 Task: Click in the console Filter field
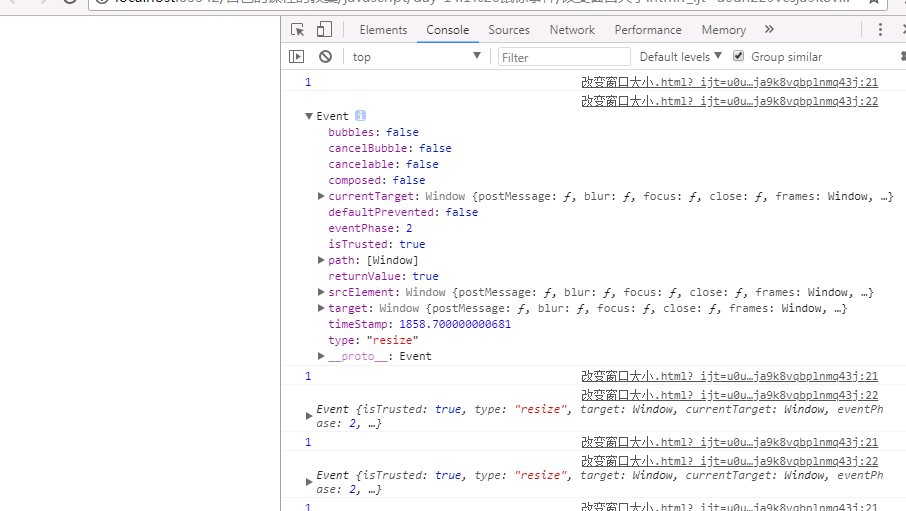coord(565,57)
